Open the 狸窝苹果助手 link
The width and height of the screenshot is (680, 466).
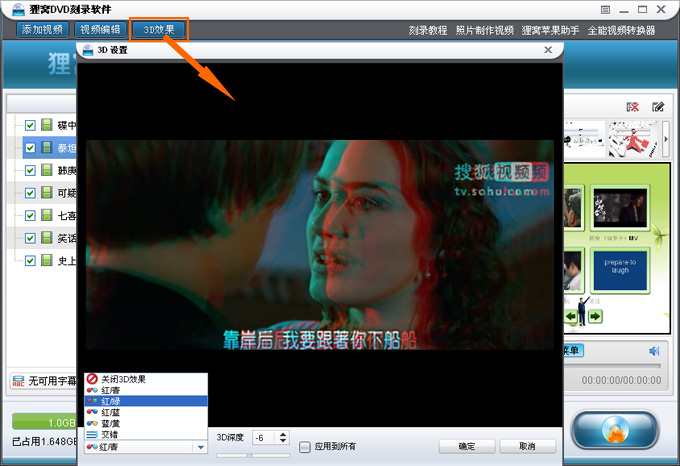[x=550, y=30]
